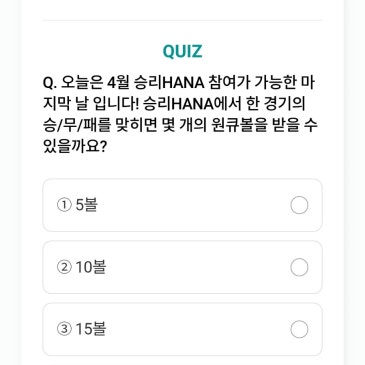
Task: Choose the third answer card 15볼
Action: pos(182,329)
